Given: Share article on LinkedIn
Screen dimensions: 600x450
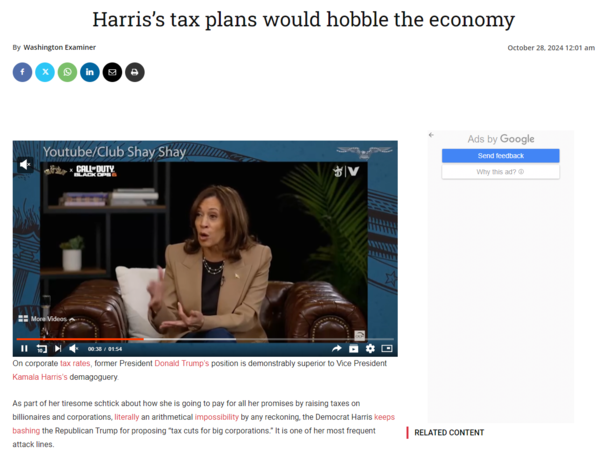Looking at the screenshot, I should point(90,72).
